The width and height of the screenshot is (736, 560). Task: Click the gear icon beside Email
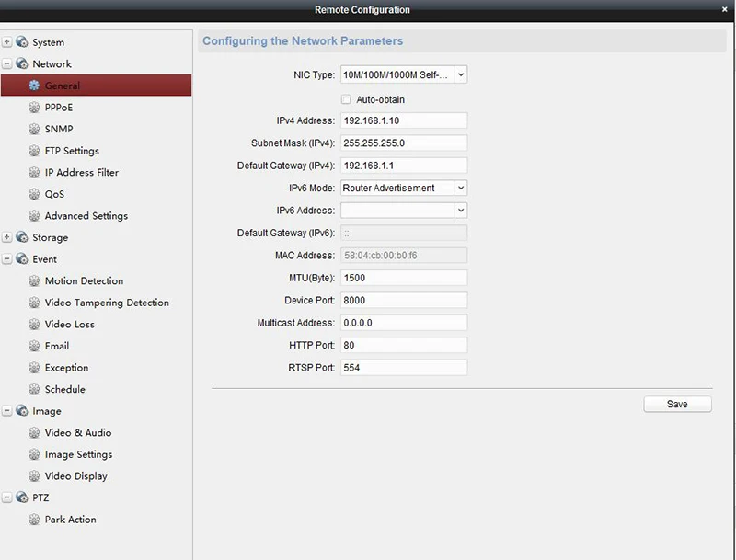pos(34,346)
